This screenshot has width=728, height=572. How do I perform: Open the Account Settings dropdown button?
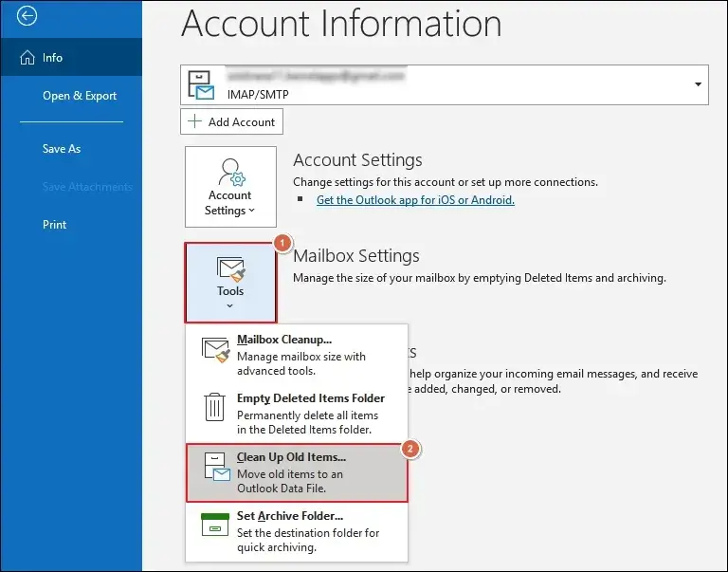click(x=230, y=186)
